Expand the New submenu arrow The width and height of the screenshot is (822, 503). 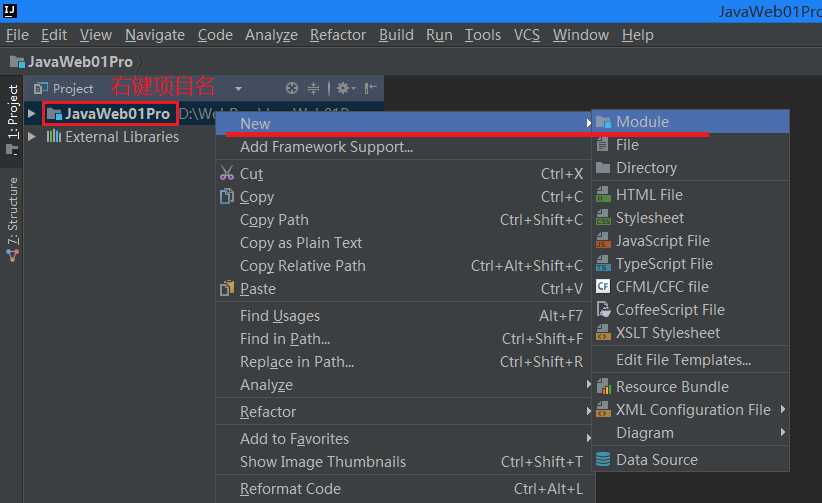pyautogui.click(x=588, y=123)
